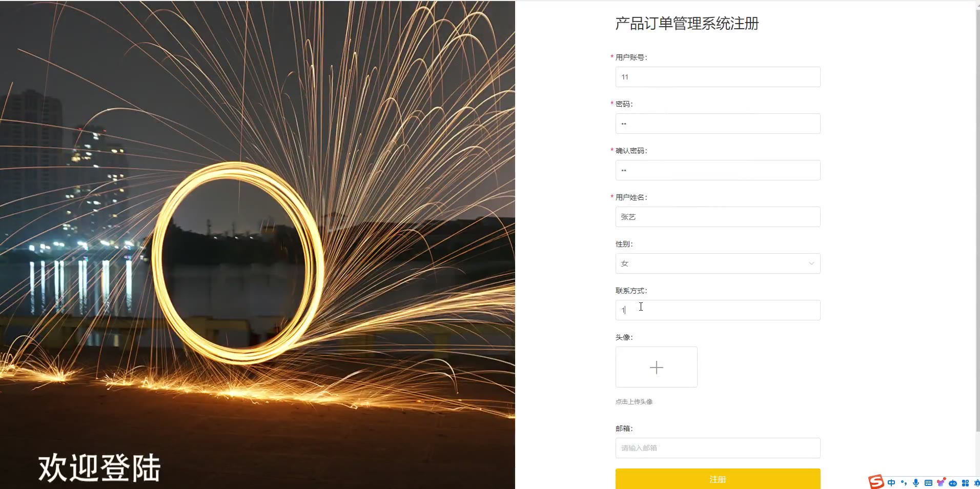Click the 用户姓名 field containing 张艺
Screen dimensions: 980x489
point(718,217)
